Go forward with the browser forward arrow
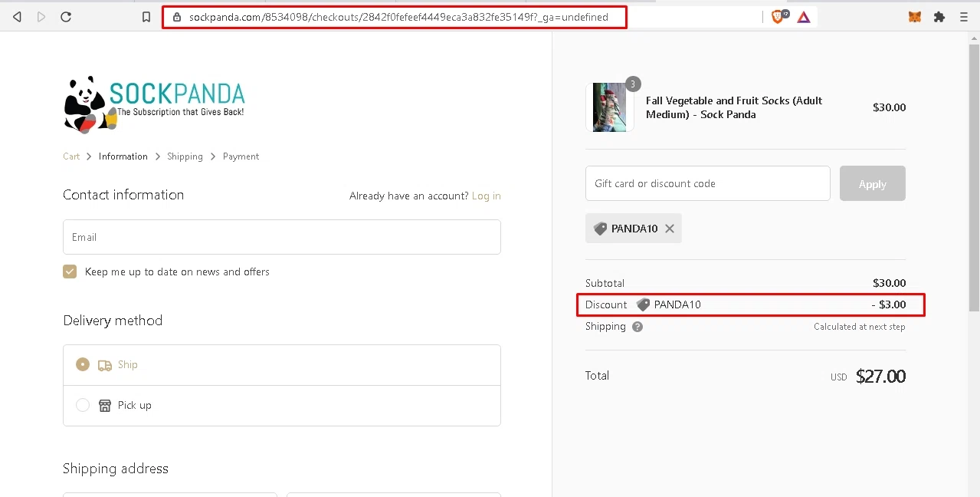Image resolution: width=980 pixels, height=497 pixels. pos(41,17)
